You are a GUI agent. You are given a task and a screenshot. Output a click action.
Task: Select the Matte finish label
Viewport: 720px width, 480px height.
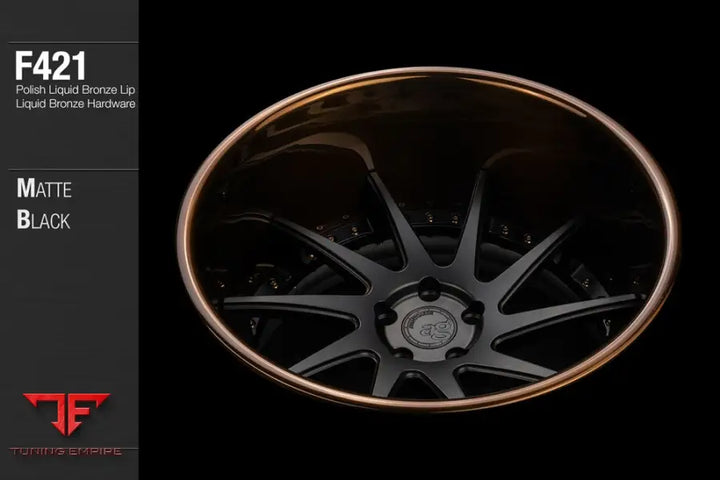coord(44,188)
